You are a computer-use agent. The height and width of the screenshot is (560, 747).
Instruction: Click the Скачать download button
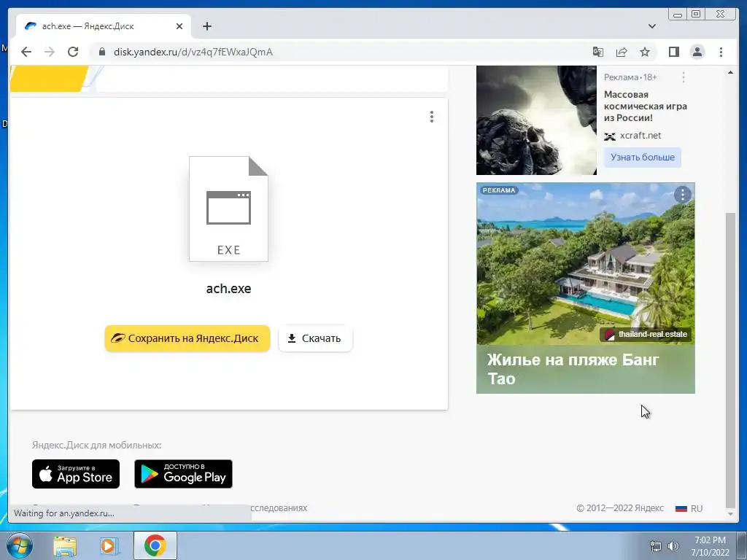[315, 338]
